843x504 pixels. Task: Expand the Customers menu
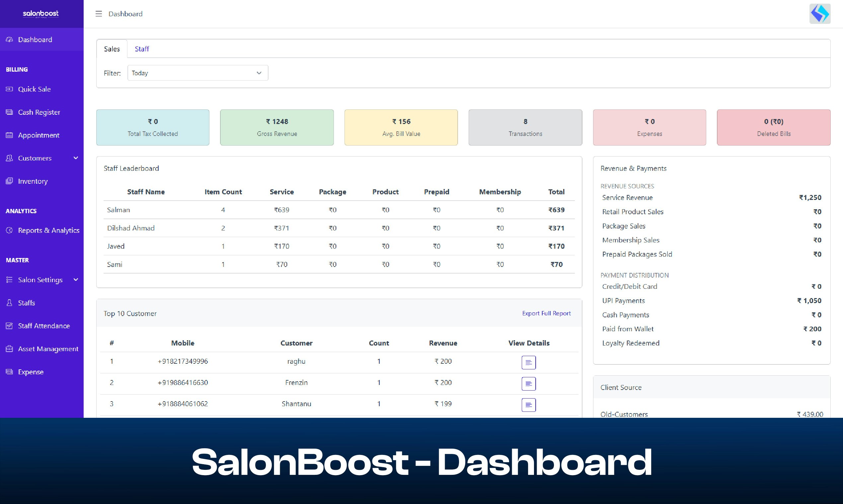click(x=75, y=158)
